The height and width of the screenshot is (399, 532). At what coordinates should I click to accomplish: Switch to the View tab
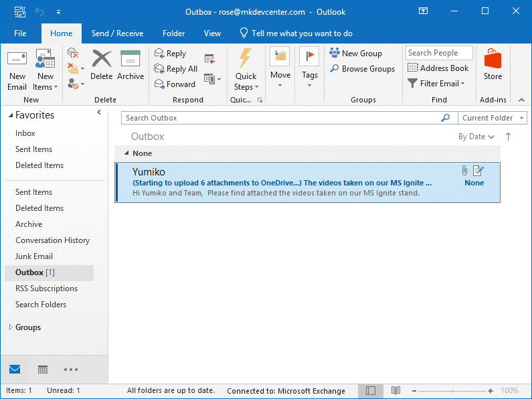212,33
